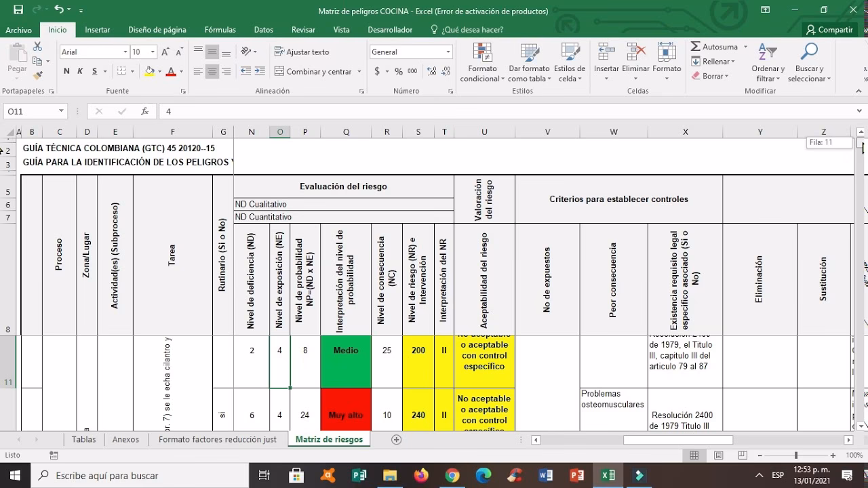This screenshot has height=488, width=868.
Task: Expand the General number format dropdown
Action: [448, 52]
